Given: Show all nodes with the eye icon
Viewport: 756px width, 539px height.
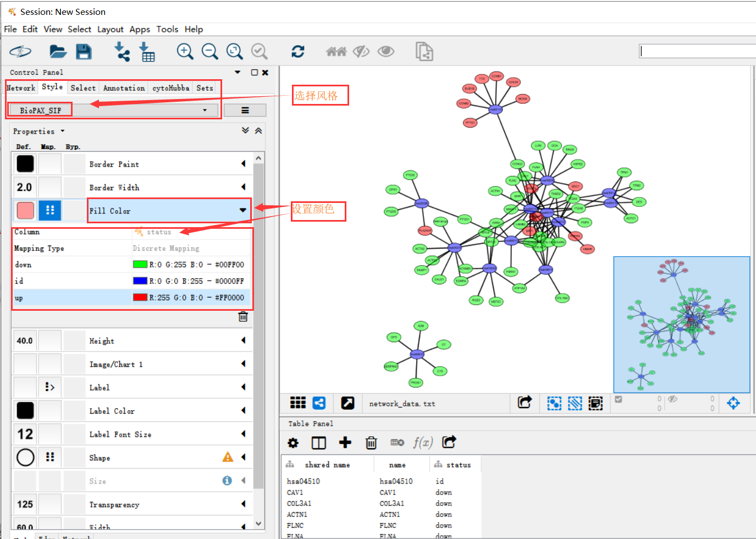Looking at the screenshot, I should (386, 52).
